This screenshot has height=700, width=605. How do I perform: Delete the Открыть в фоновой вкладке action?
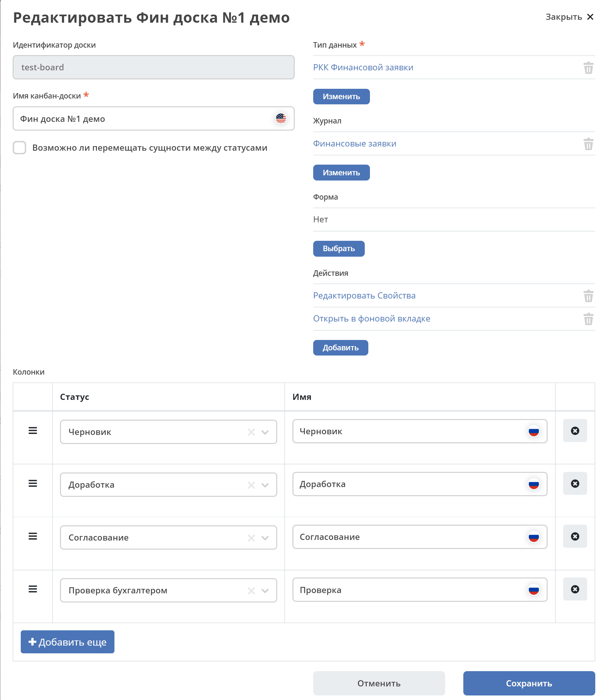[x=588, y=319]
